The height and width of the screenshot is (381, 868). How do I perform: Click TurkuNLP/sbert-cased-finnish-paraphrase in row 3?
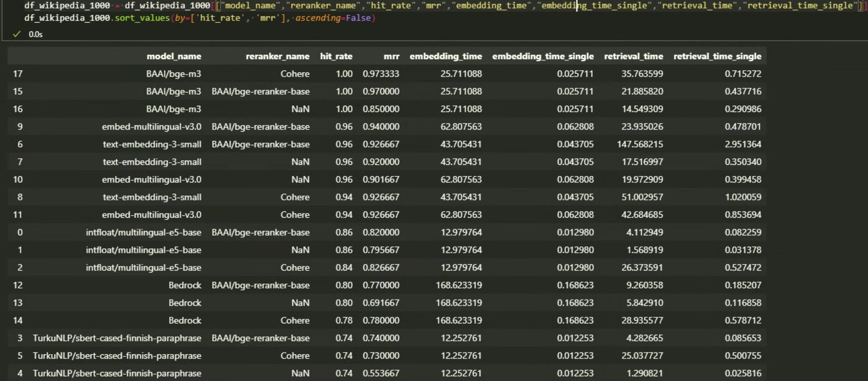(117, 338)
